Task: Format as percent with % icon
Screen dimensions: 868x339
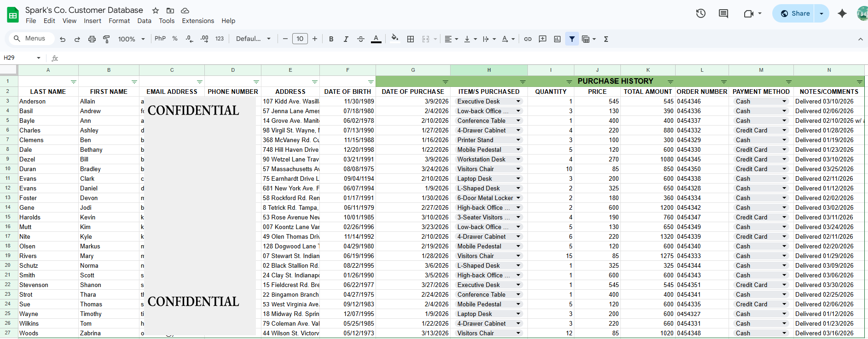Action: click(x=175, y=39)
